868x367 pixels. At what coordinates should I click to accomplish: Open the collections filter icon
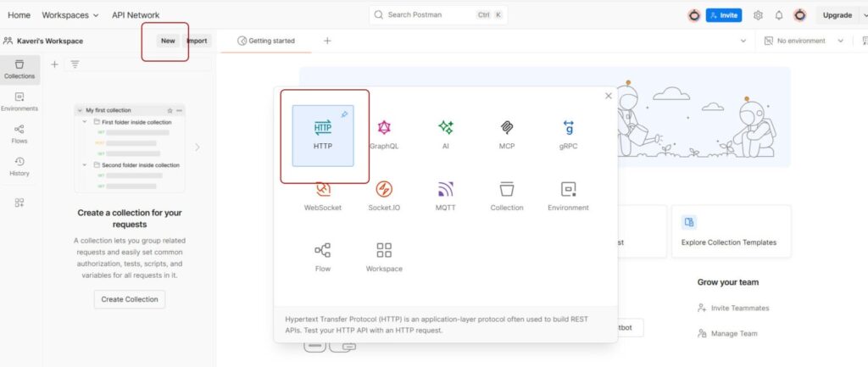[x=75, y=64]
